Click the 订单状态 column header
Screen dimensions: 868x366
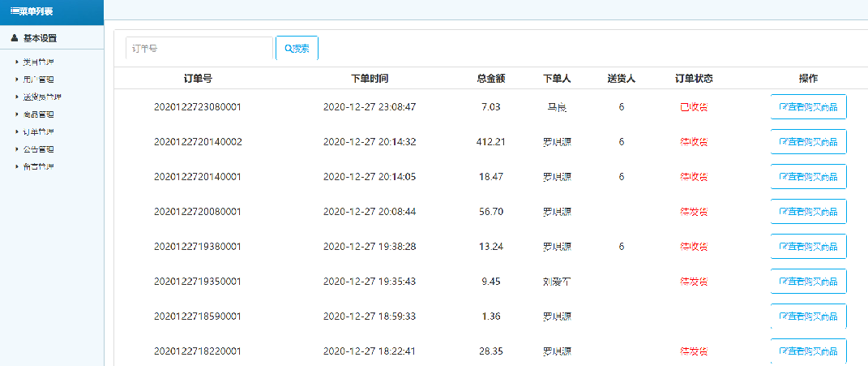694,79
